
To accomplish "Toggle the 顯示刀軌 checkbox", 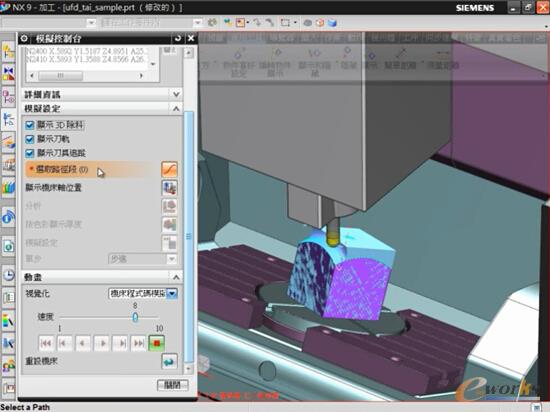I will pyautogui.click(x=30, y=139).
